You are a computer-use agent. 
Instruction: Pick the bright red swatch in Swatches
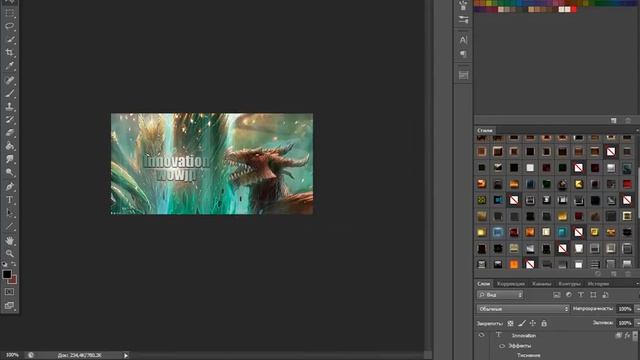coord(574,9)
